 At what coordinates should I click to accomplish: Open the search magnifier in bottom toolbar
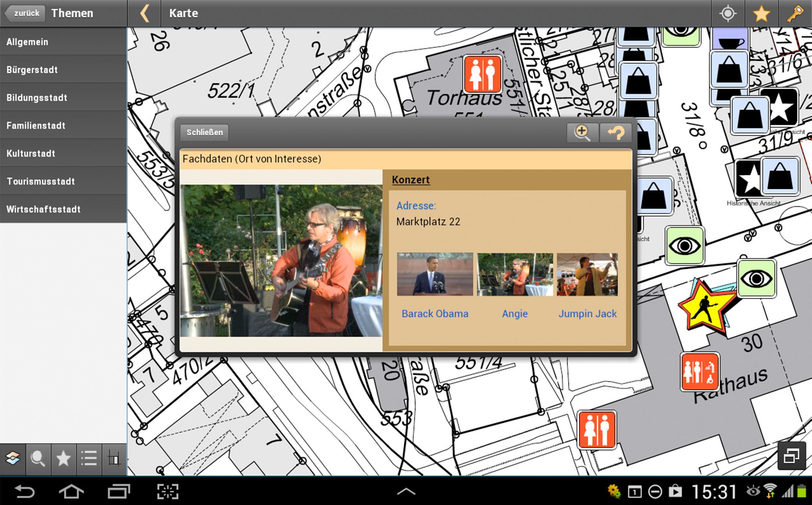[x=38, y=459]
